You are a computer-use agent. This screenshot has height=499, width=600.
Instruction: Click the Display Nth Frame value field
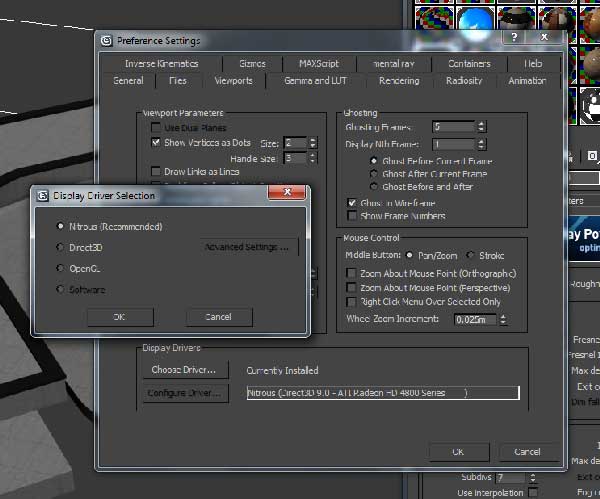click(453, 144)
